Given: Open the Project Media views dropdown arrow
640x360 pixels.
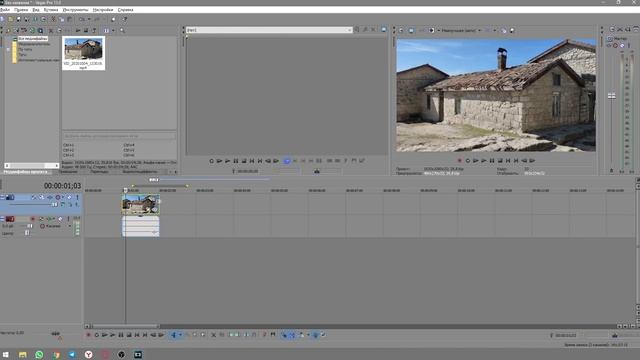Looking at the screenshot, I should pyautogui.click(x=113, y=30).
